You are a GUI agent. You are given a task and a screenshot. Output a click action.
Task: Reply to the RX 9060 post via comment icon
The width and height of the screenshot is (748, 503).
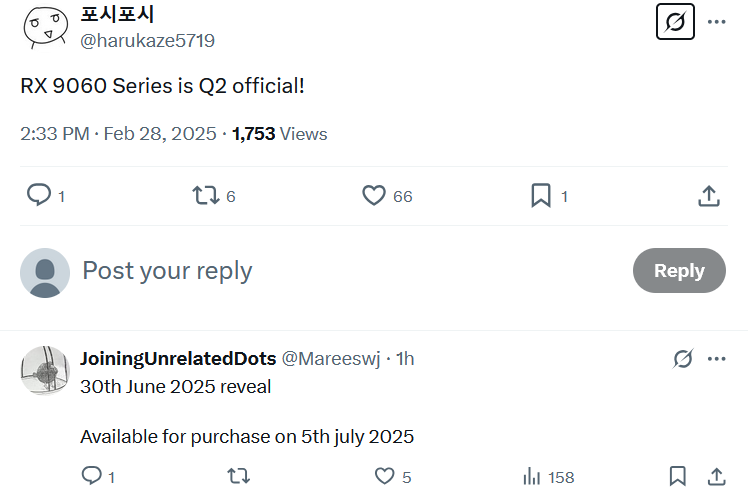(39, 195)
